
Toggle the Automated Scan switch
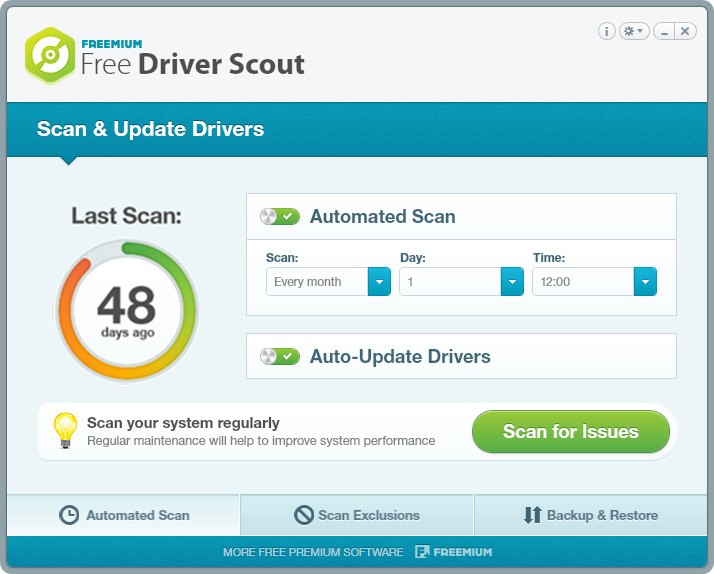pyautogui.click(x=280, y=217)
